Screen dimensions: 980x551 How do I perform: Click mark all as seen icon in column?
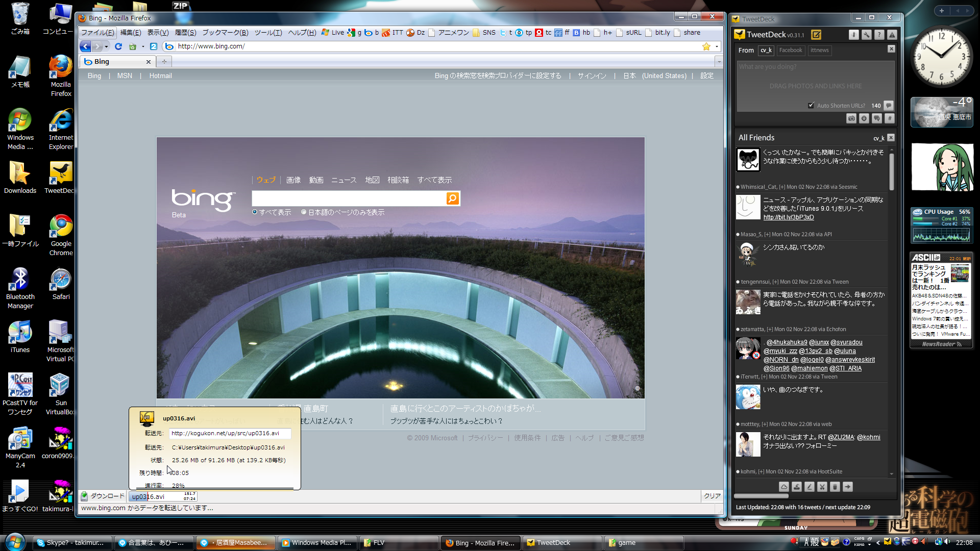(x=797, y=487)
